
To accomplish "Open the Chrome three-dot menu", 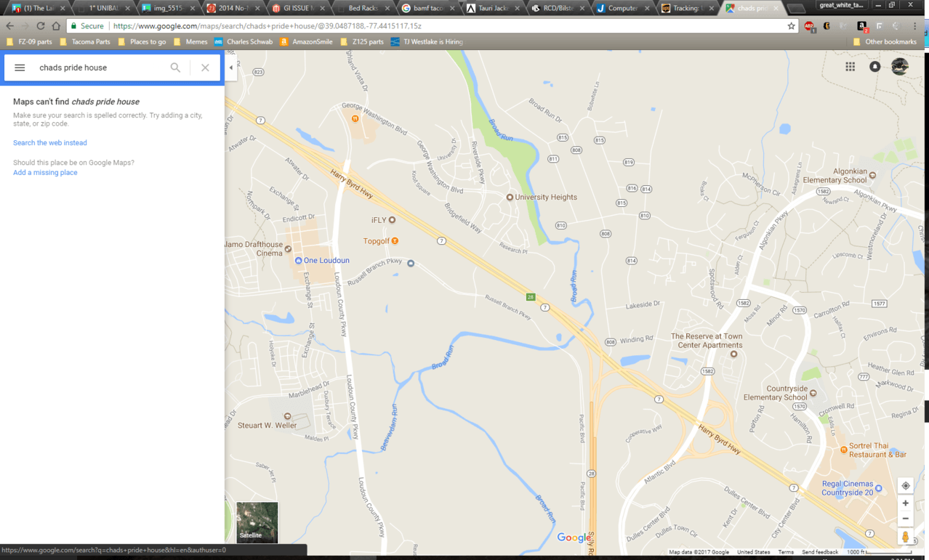I will (915, 26).
